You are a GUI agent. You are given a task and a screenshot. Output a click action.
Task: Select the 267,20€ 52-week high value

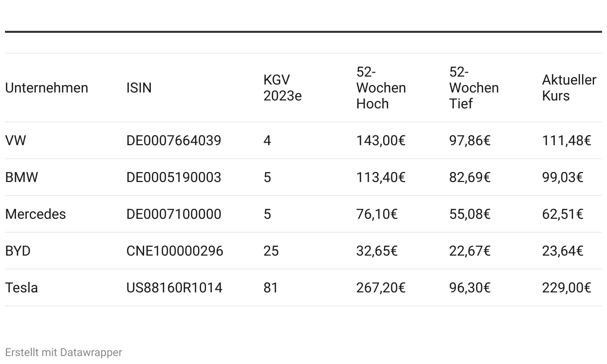381,288
